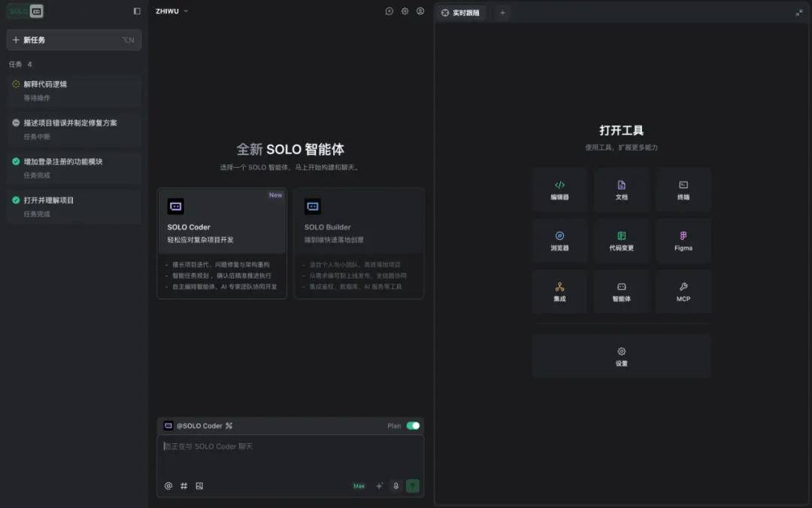Toggle the Plan mode switch
812x508 pixels.
tap(413, 425)
